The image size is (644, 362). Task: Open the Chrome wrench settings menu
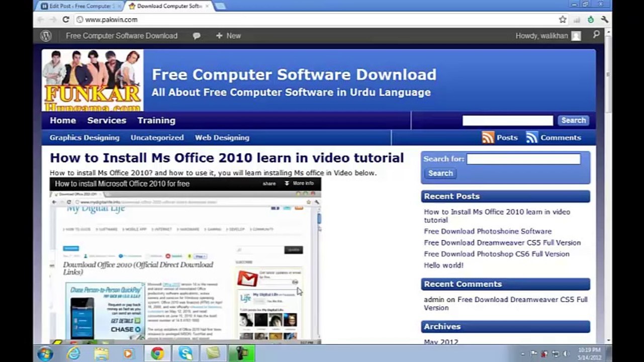[x=605, y=20]
